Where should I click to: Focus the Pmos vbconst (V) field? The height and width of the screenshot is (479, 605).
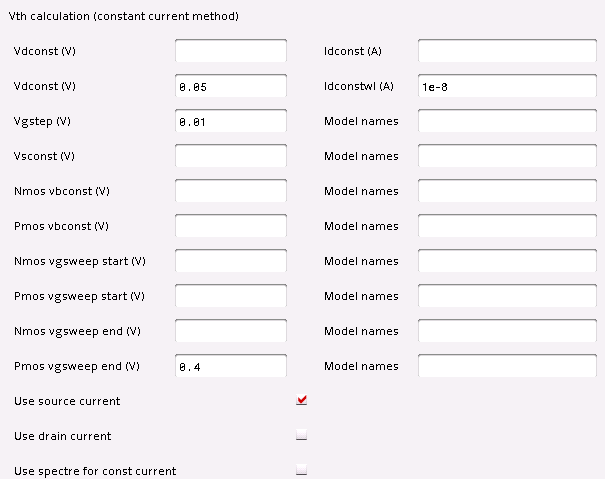click(x=231, y=226)
